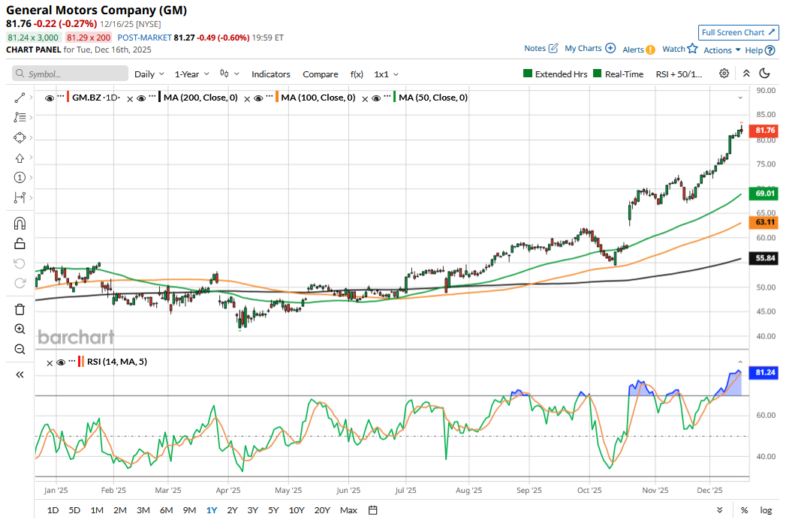Click the Full Screen Chart button

tap(737, 32)
